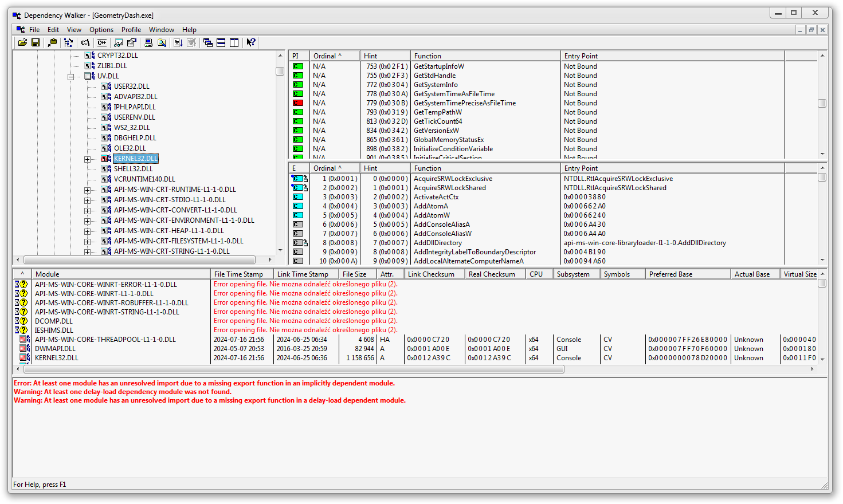Click the Tile Horizontally toolbar icon
The height and width of the screenshot is (504, 843).
tap(221, 42)
